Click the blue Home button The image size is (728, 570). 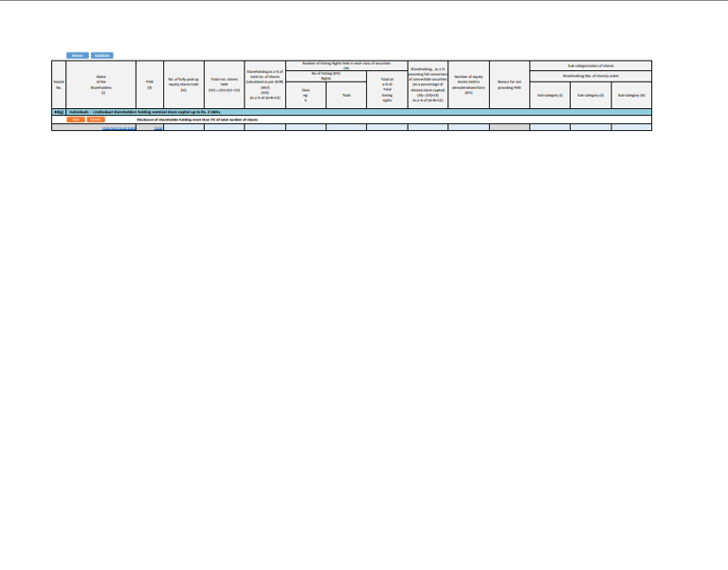pos(77,55)
